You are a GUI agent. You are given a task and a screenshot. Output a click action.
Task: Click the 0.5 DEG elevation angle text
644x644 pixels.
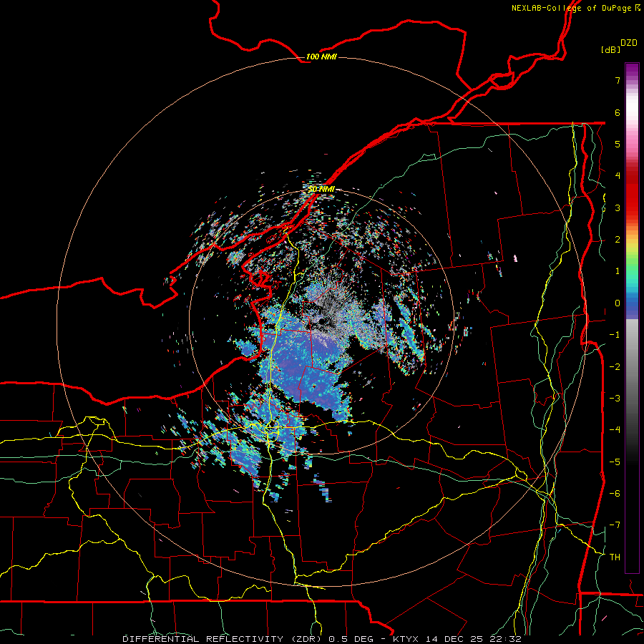[351, 639]
